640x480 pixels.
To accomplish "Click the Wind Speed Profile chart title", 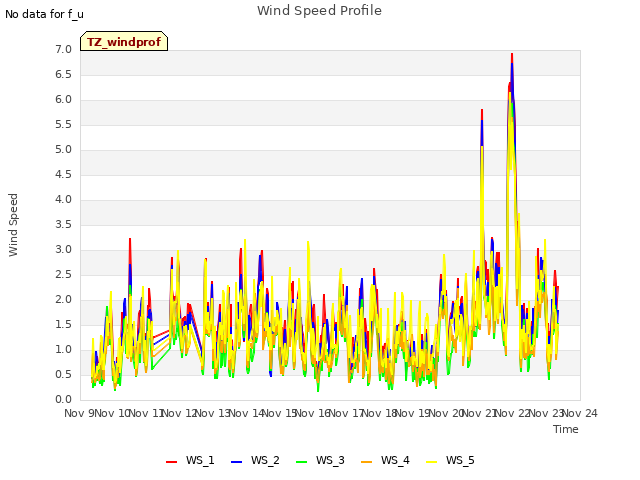I will [319, 11].
